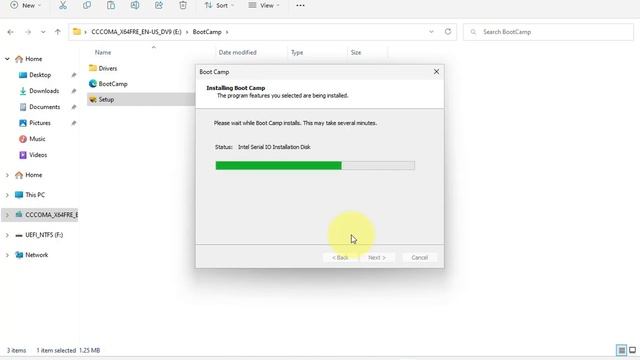
Task: Open This PC in sidebar
Action: [35, 195]
